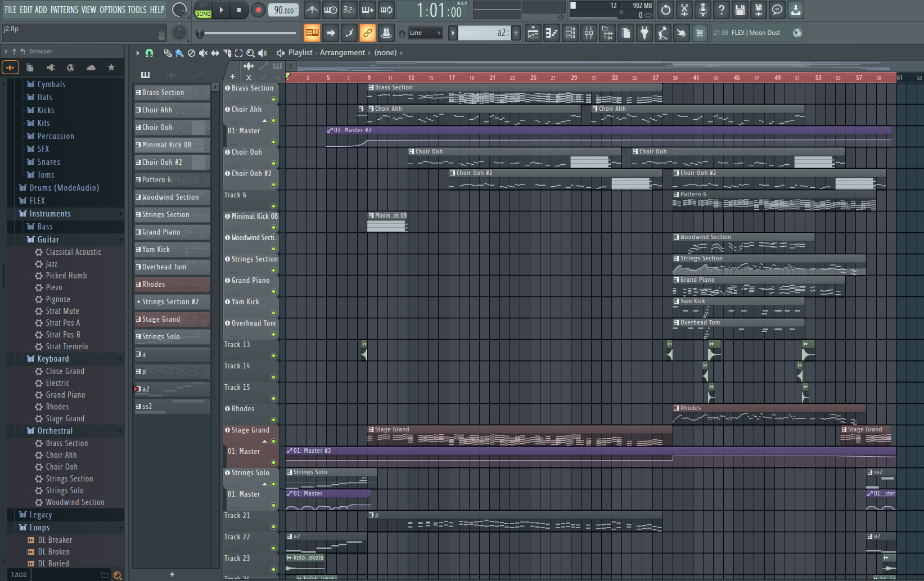
Task: Click the download tray icon
Action: point(796,10)
